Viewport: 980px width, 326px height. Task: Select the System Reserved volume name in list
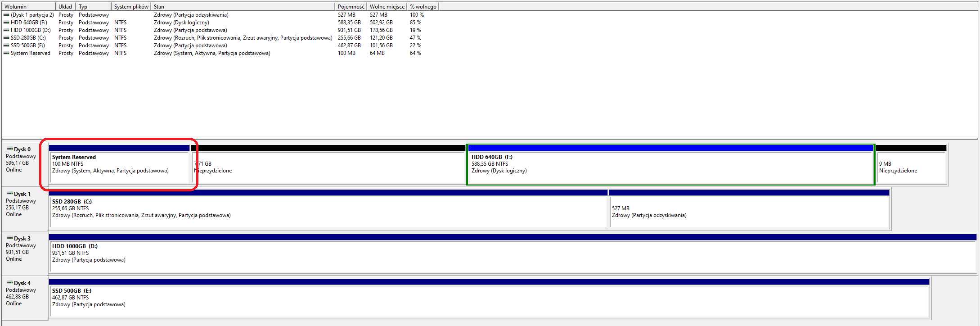tap(31, 53)
